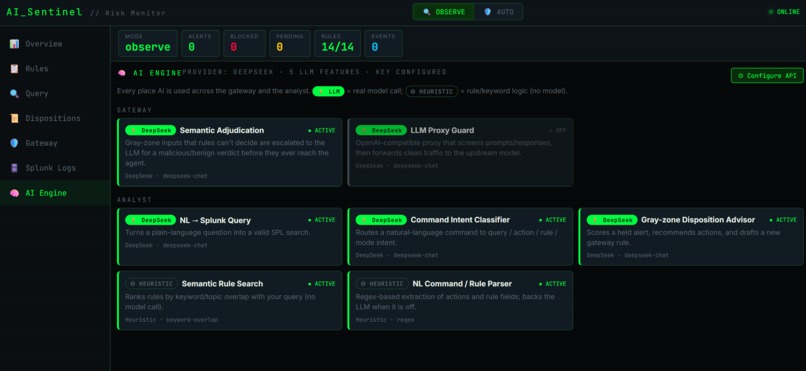This screenshot has width=806, height=371.
Task: Click the brain icon in the AI ENGINE heading
Action: 122,73
